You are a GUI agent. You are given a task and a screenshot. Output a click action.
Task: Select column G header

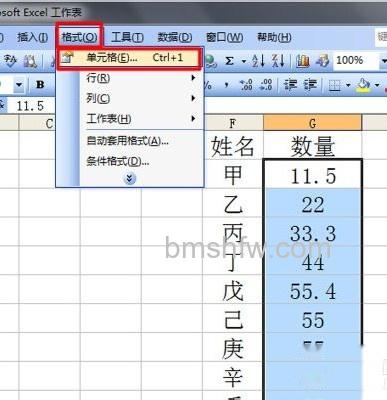click(x=312, y=123)
